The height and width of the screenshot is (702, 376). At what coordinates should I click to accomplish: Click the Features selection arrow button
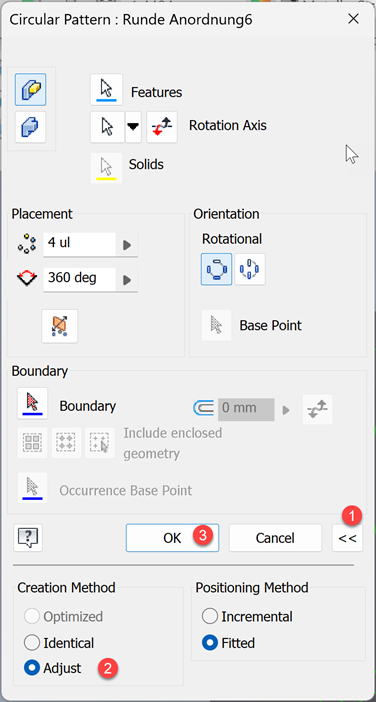[107, 90]
